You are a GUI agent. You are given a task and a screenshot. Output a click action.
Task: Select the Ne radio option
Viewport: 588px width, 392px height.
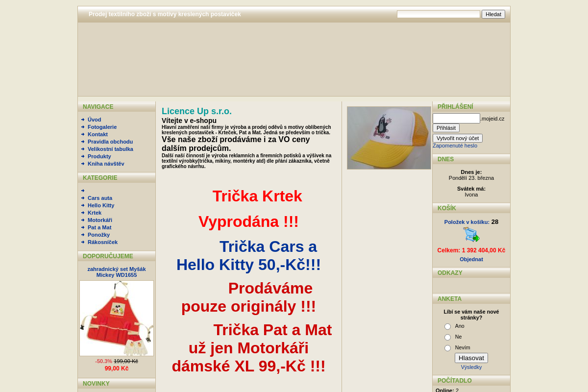(x=447, y=337)
